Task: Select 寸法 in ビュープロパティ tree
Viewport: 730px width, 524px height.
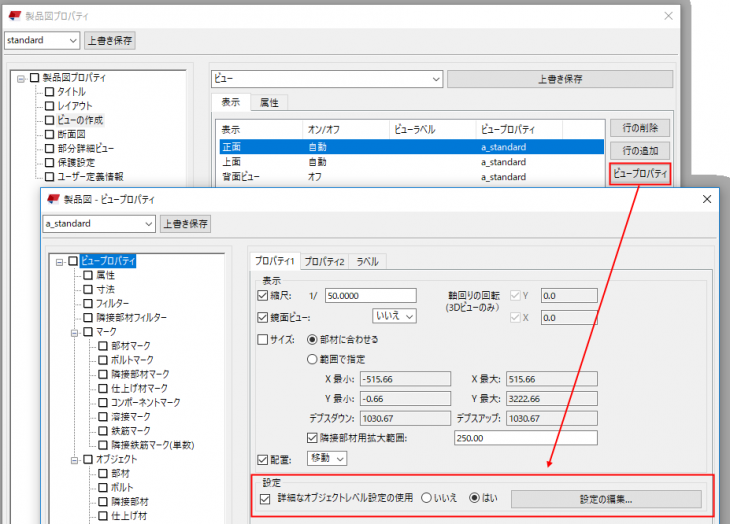Action: coord(105,289)
